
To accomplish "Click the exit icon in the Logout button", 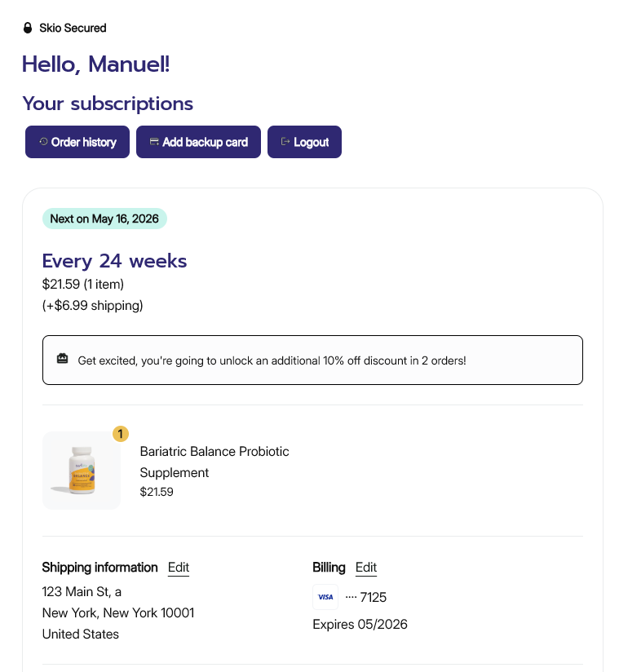I will 285,142.
